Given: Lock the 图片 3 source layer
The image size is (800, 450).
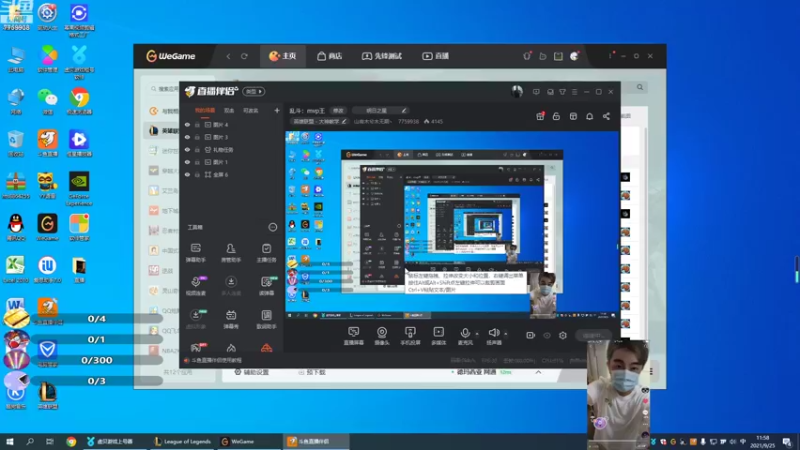Looking at the screenshot, I should pyautogui.click(x=197, y=137).
